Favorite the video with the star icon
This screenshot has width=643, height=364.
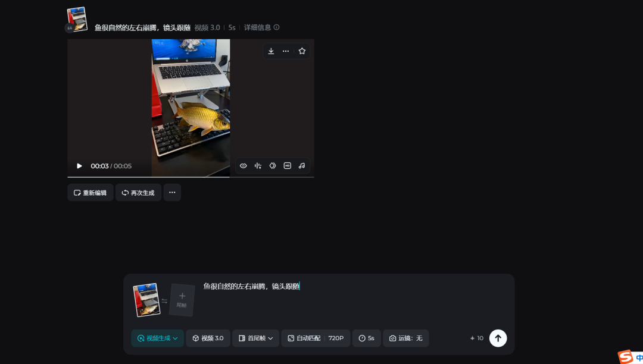[302, 51]
